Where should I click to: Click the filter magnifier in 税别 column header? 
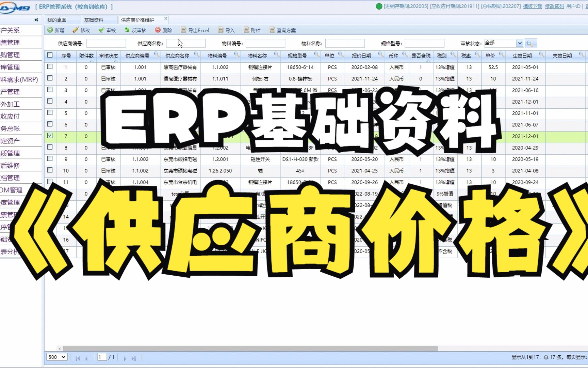pyautogui.click(x=453, y=55)
